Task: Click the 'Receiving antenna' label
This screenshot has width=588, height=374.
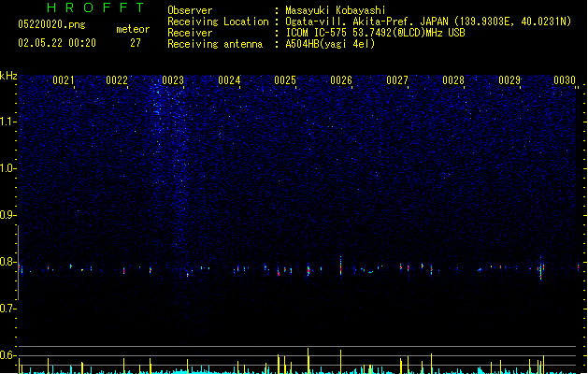Action: (x=215, y=44)
